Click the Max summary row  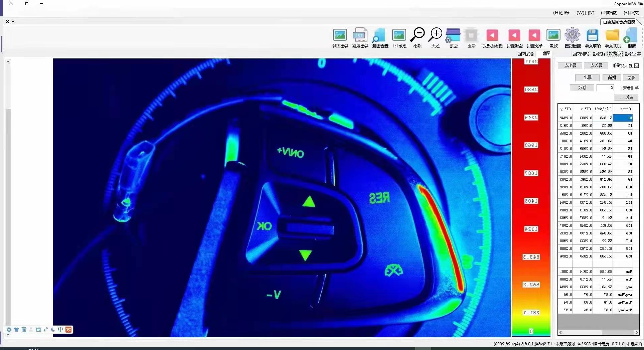pyautogui.click(x=596, y=272)
